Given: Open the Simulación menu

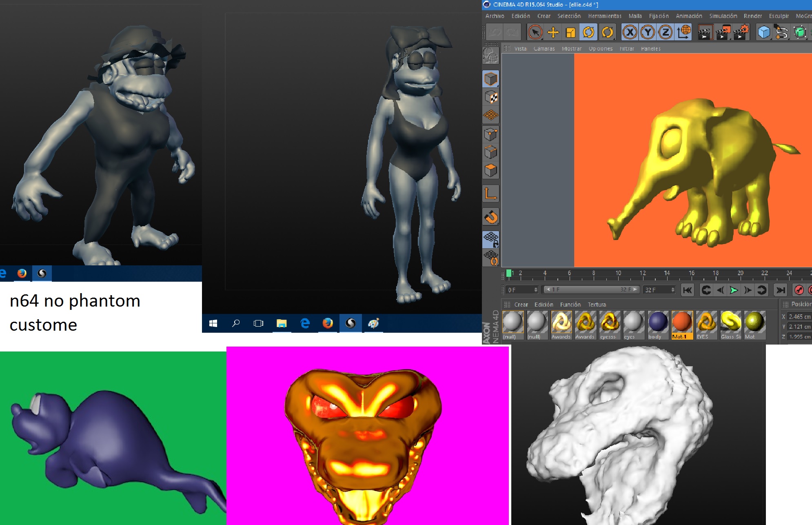Looking at the screenshot, I should point(723,16).
